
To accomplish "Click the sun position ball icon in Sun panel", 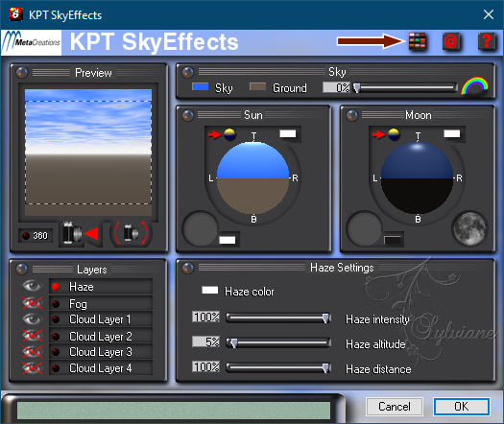I will pyautogui.click(x=229, y=134).
